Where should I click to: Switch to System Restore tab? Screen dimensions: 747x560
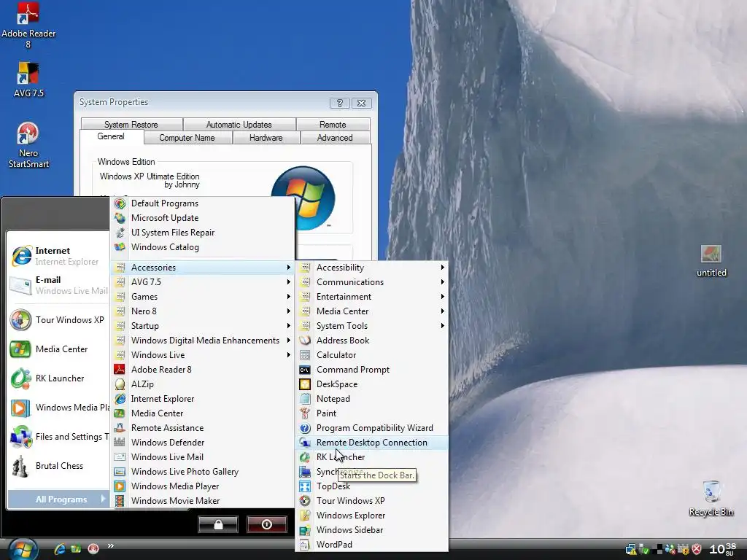coord(131,124)
